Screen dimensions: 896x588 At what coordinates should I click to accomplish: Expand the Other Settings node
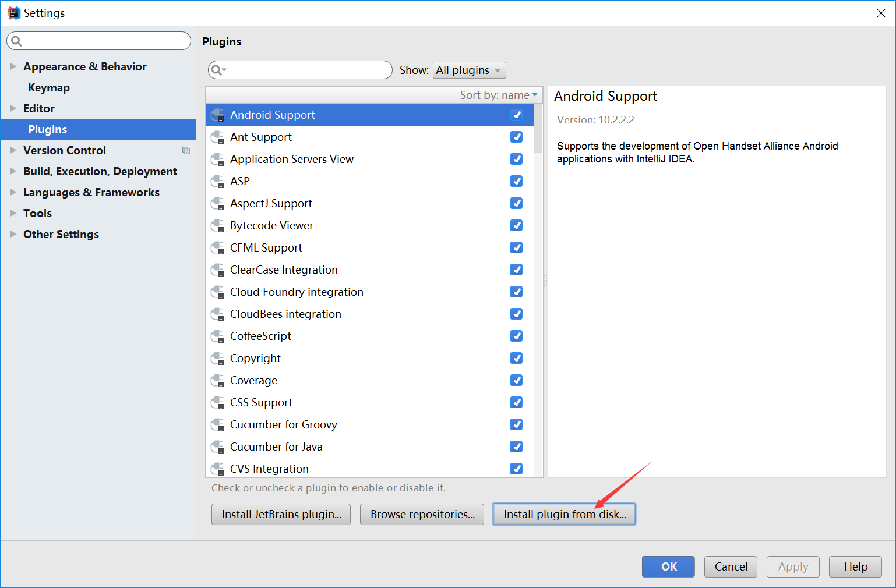[13, 234]
